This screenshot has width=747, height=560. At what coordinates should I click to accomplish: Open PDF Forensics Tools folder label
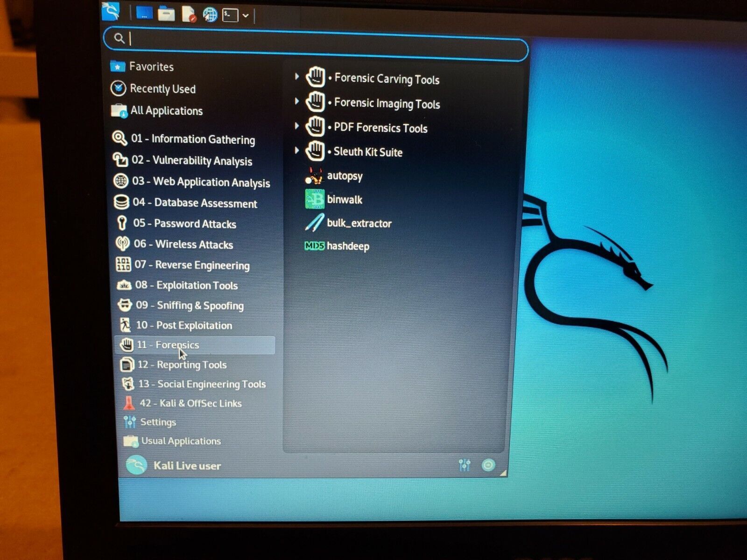[381, 127]
